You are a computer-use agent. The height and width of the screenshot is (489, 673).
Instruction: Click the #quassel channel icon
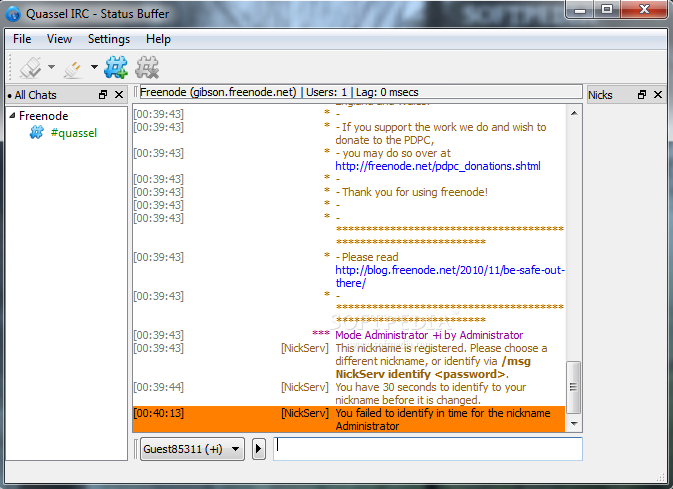36,133
